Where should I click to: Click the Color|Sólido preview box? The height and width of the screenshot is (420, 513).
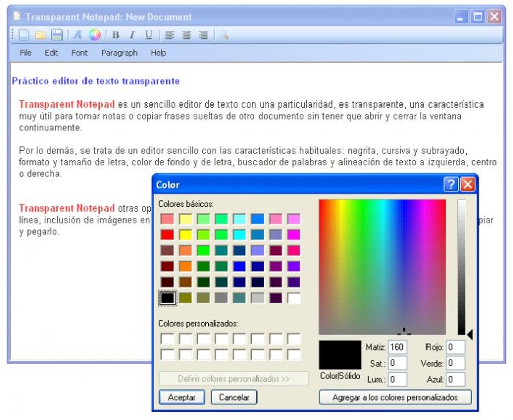[340, 355]
